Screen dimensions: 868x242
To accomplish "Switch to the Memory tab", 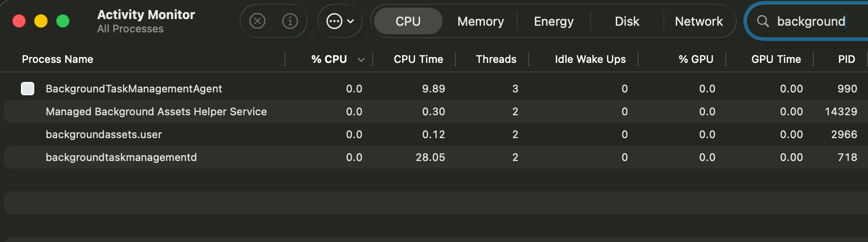I will point(480,21).
